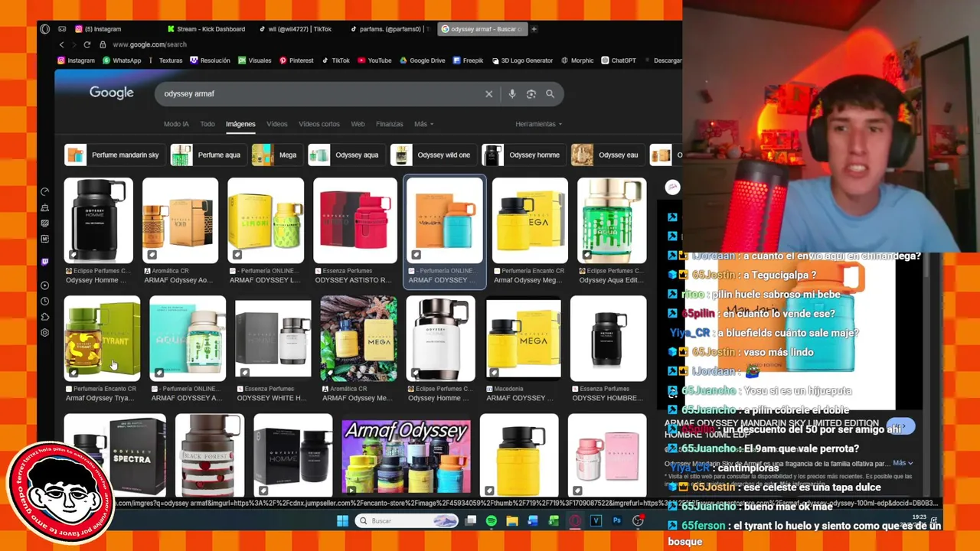Open File Explorer from taskbar
980x551 pixels.
tap(511, 521)
